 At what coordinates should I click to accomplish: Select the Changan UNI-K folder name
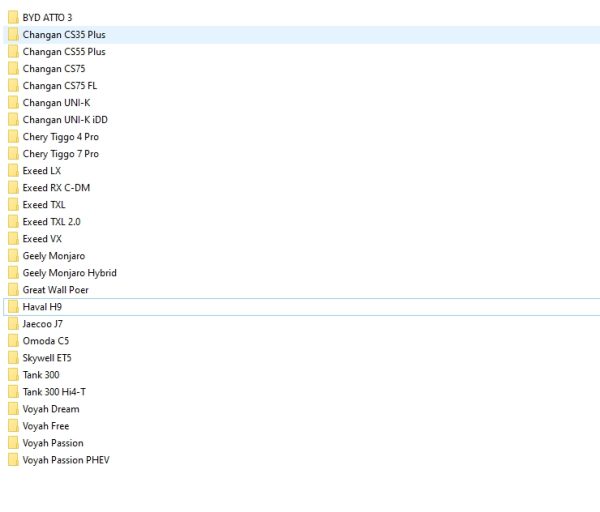click(x=56, y=103)
